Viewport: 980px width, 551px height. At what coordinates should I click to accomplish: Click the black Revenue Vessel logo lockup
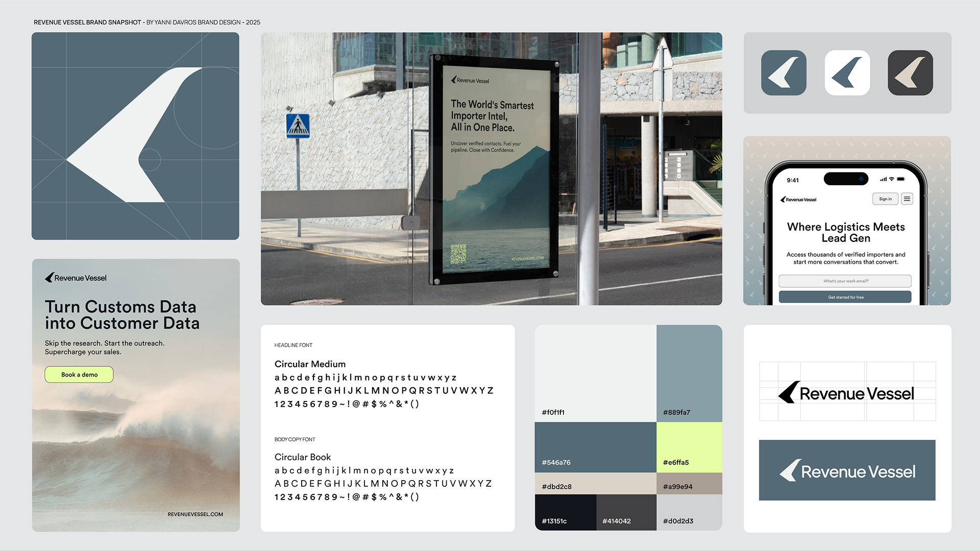tap(846, 393)
